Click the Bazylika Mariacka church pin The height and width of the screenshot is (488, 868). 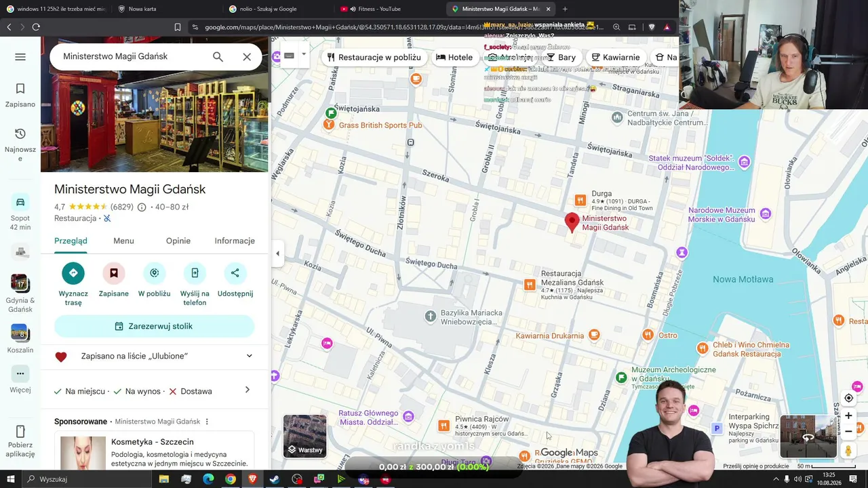(x=430, y=317)
